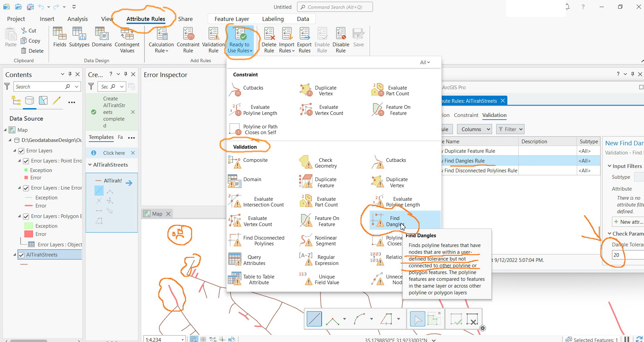The width and height of the screenshot is (644, 342).
Task: Uncheck Error Layers : Line Errors
Action: pyautogui.click(x=26, y=188)
